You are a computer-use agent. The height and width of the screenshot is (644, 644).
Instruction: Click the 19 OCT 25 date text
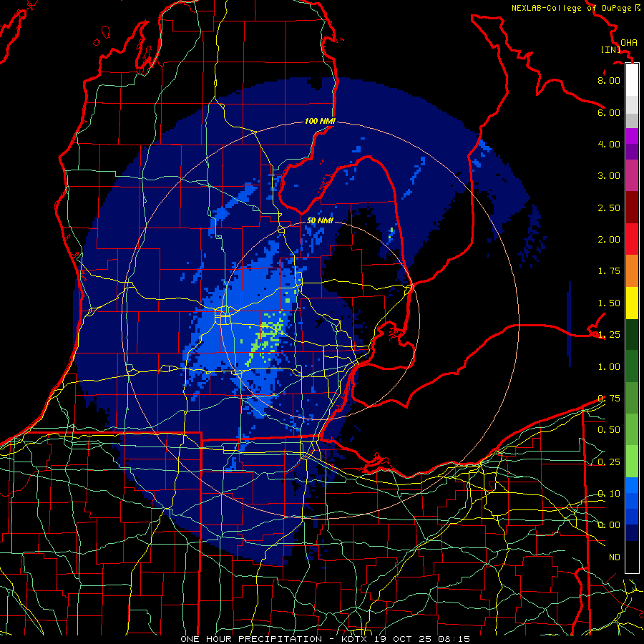[x=404, y=639]
